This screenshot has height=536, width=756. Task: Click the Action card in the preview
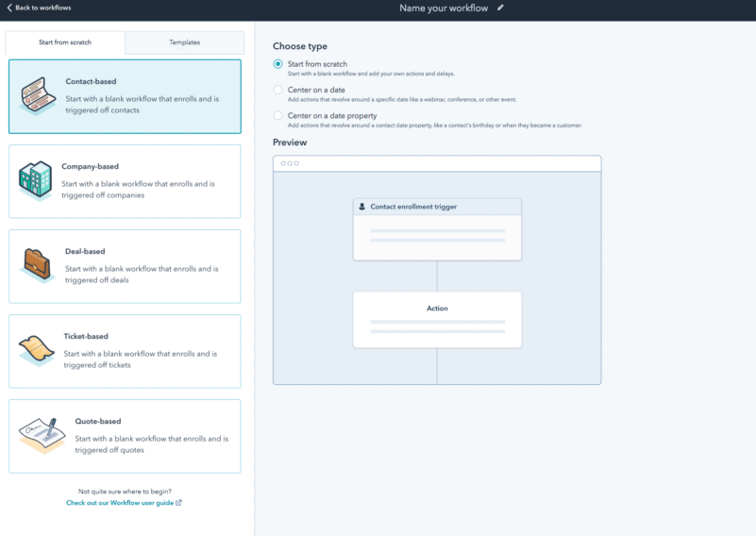click(x=437, y=319)
